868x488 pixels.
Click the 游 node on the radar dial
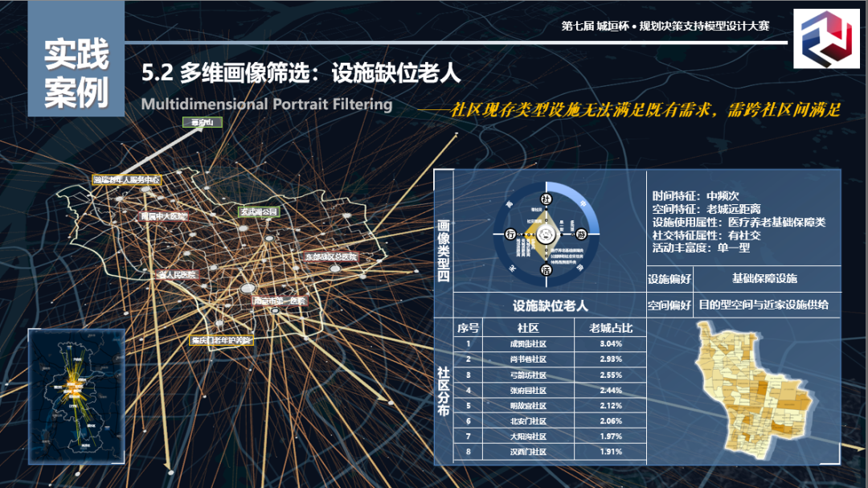581,235
